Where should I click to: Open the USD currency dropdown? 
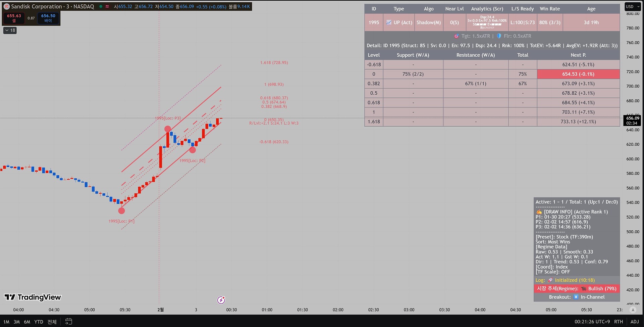pos(633,7)
